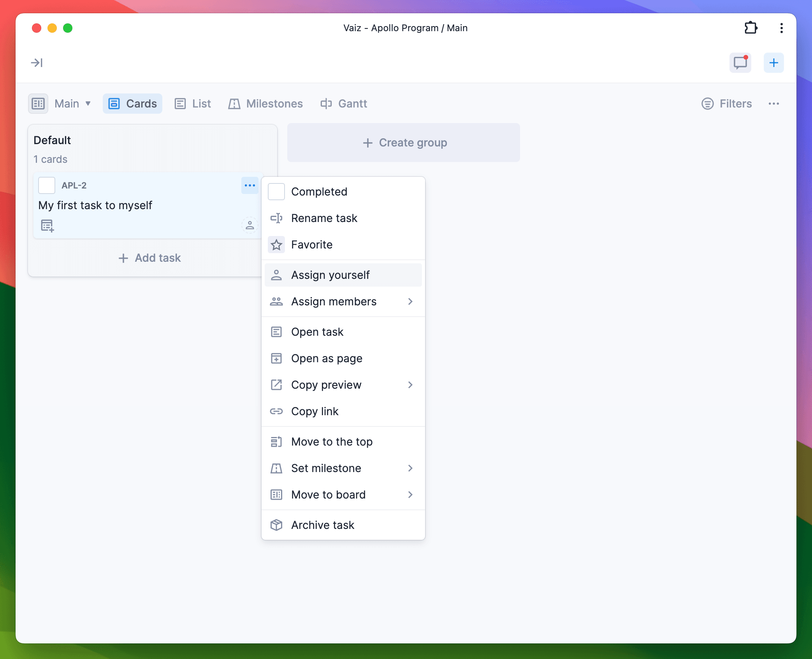Add a subtask with the card's list icon
812x659 pixels.
click(x=47, y=225)
